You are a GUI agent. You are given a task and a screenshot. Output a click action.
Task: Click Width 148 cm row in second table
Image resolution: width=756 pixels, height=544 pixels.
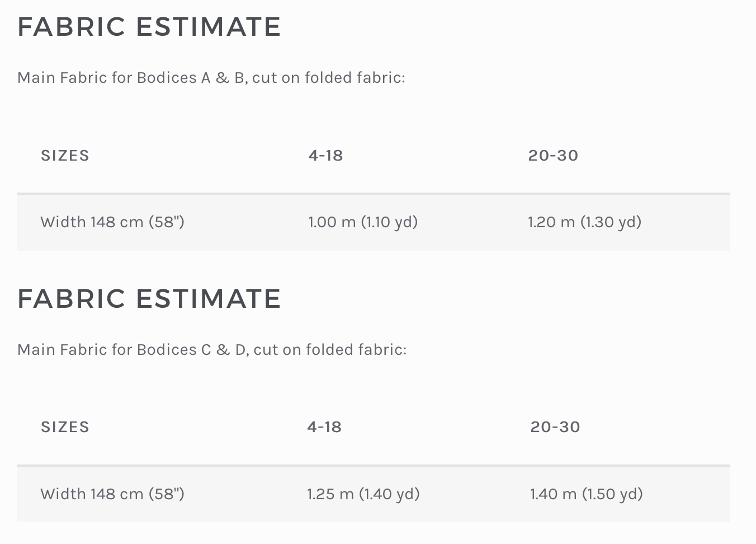[x=374, y=494]
